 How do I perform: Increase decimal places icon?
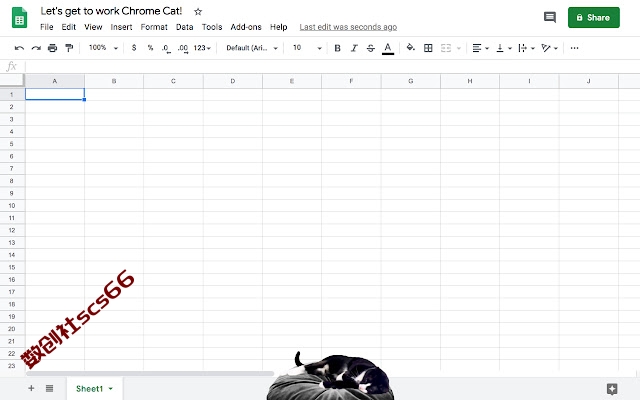[x=183, y=48]
